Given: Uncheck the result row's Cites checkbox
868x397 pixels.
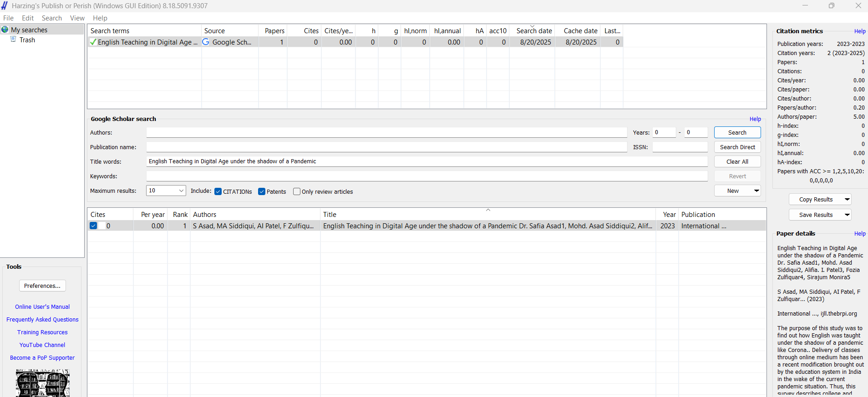Looking at the screenshot, I should [93, 226].
